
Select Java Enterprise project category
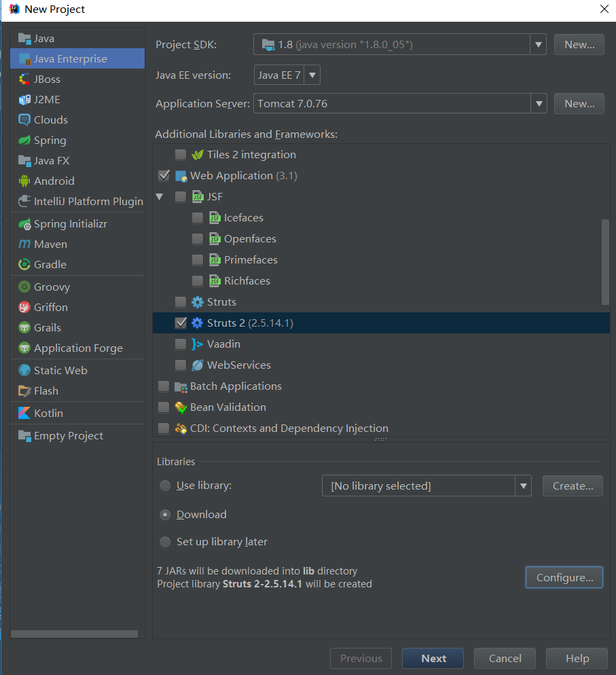[x=77, y=58]
